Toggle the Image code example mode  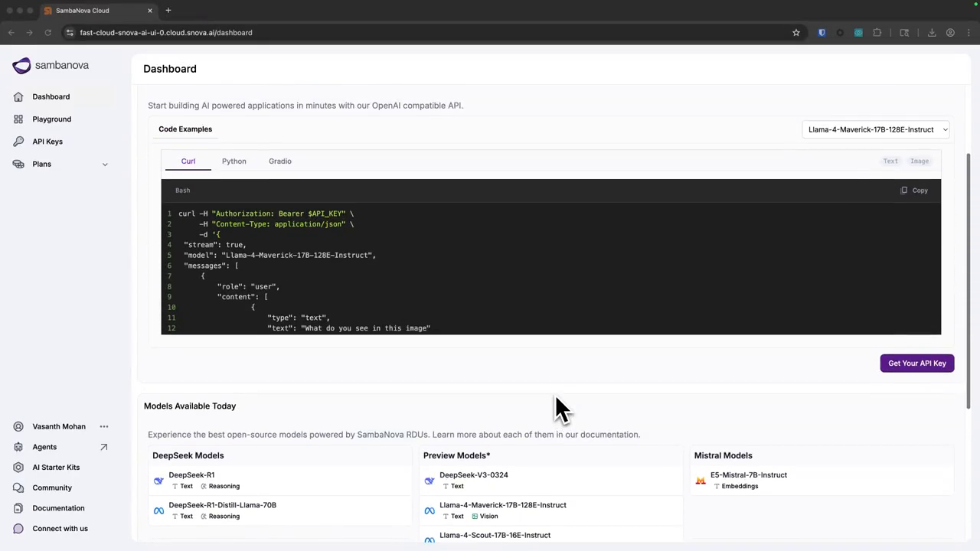click(x=919, y=161)
